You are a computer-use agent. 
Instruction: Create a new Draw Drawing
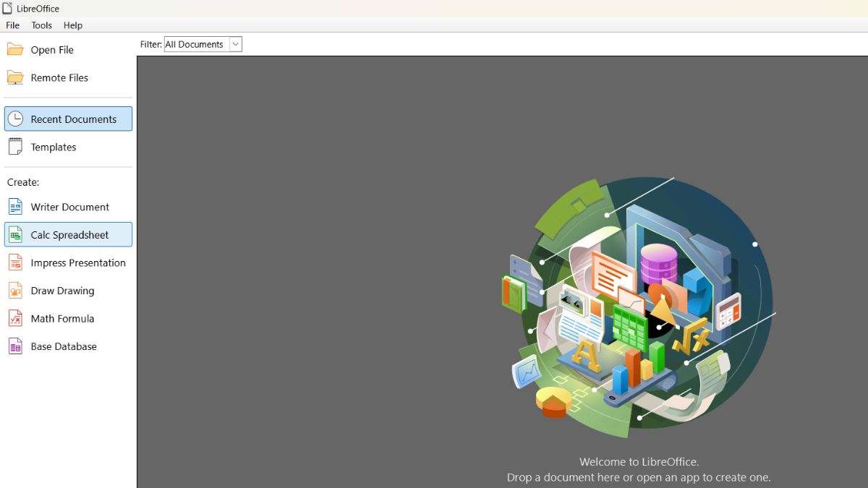coord(69,291)
